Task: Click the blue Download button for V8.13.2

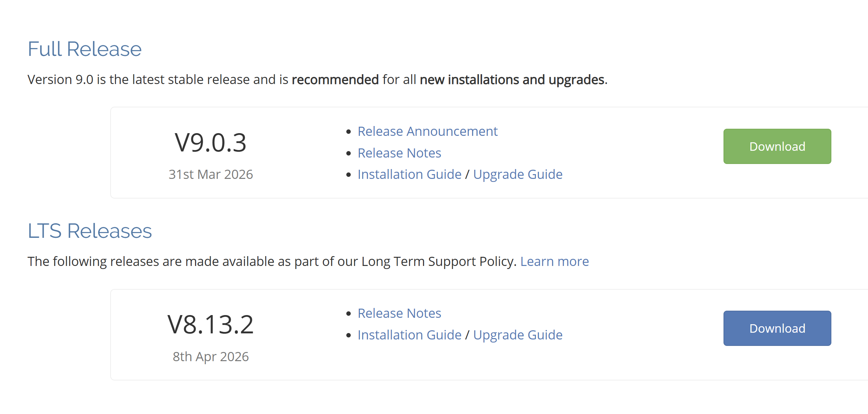Action: pyautogui.click(x=777, y=328)
